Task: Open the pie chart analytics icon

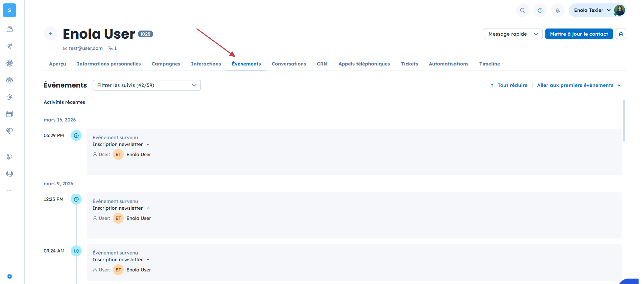Action: pos(9,97)
